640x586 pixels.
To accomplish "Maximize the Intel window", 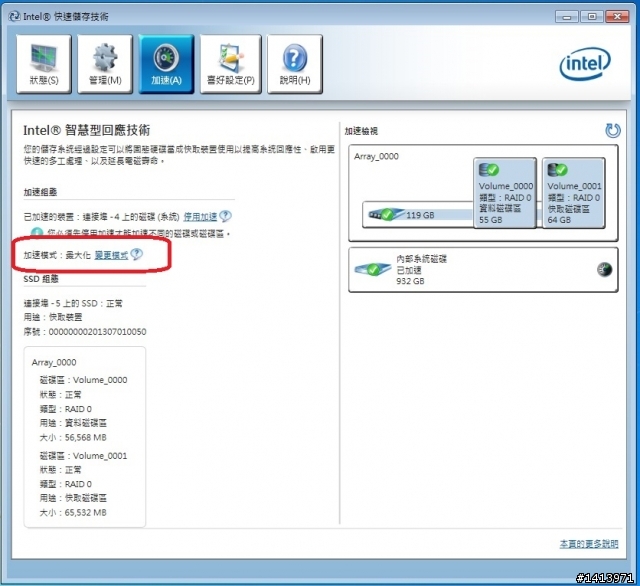I will (592, 17).
